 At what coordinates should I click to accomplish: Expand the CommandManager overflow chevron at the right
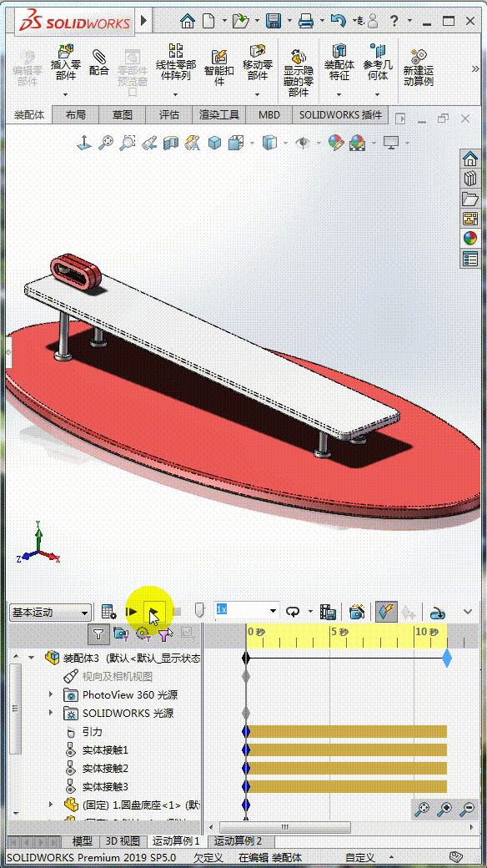point(474,68)
